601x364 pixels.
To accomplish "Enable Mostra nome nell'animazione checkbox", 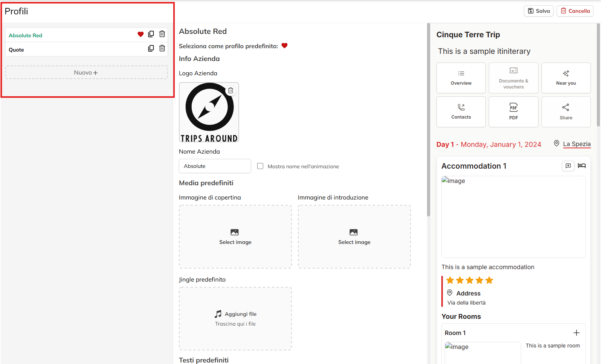I will pyautogui.click(x=260, y=166).
